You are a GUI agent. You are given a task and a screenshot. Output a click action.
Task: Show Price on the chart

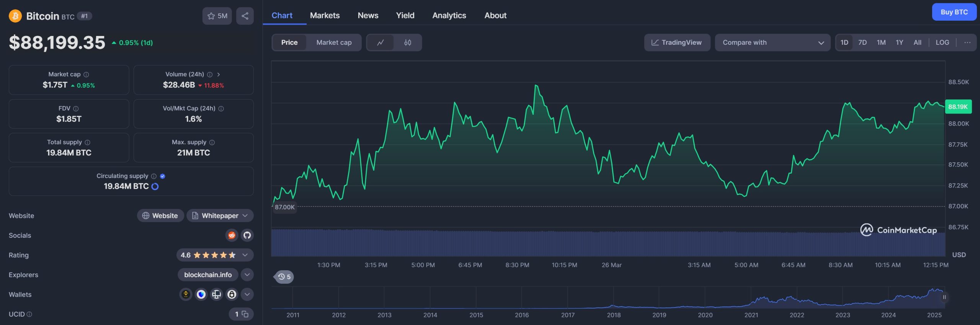click(289, 42)
